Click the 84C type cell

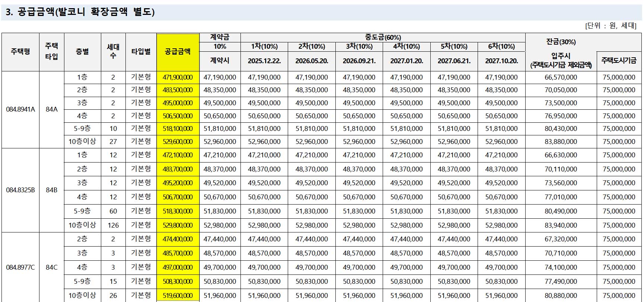point(52,267)
